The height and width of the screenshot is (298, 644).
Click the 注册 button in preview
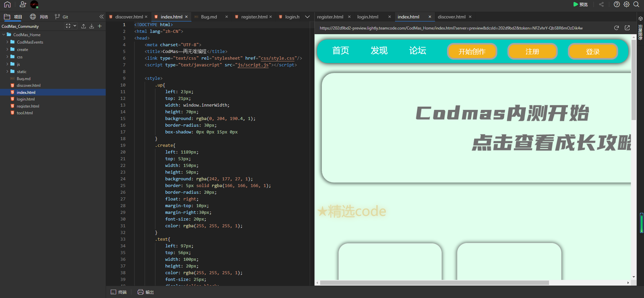click(x=533, y=52)
